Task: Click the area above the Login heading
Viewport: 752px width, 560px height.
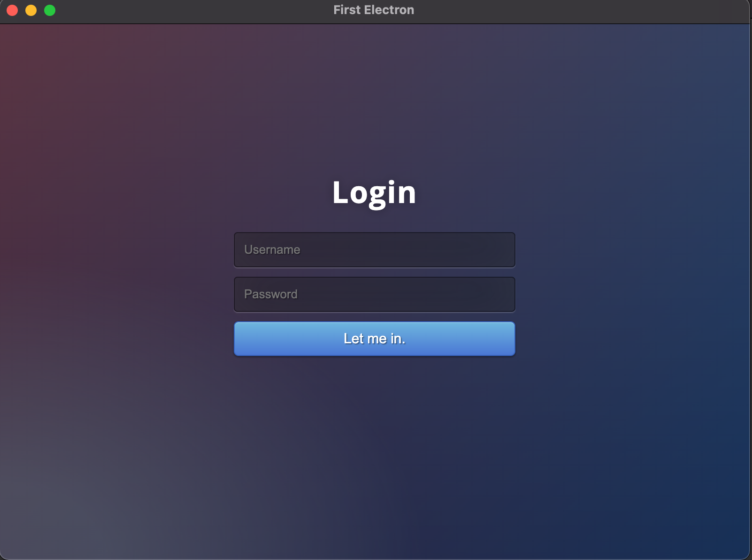Action: (x=374, y=117)
